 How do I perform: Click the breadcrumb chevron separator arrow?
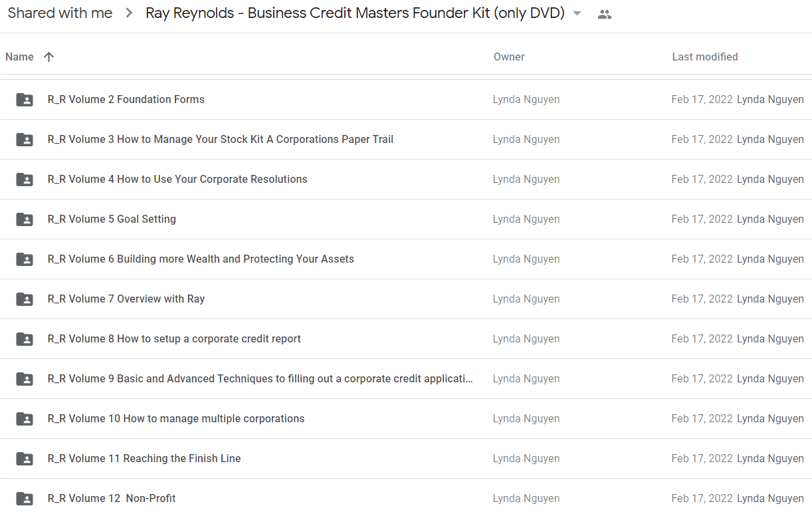point(130,13)
